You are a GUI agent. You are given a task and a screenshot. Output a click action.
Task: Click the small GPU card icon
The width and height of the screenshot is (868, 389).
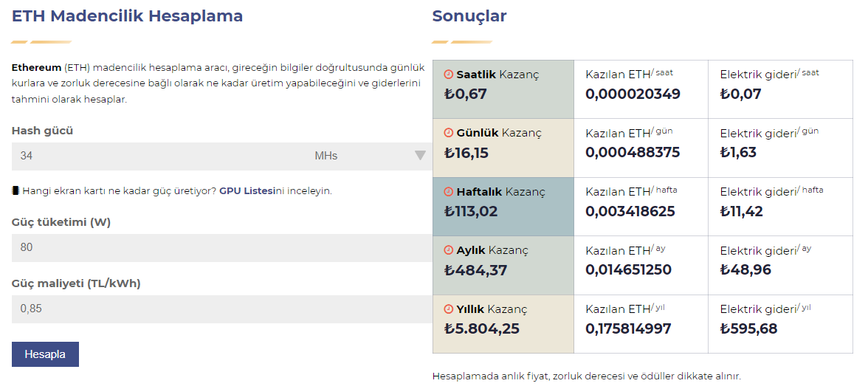[x=15, y=190]
